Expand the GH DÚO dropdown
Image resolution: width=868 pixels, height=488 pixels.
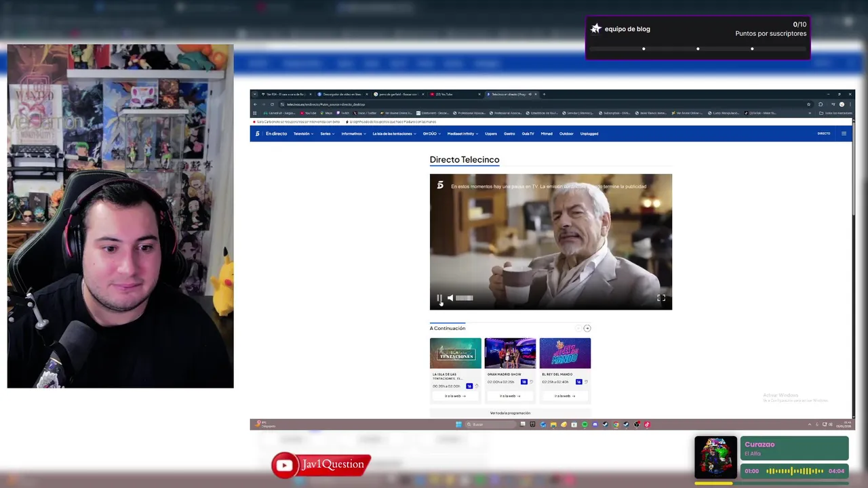pos(431,134)
